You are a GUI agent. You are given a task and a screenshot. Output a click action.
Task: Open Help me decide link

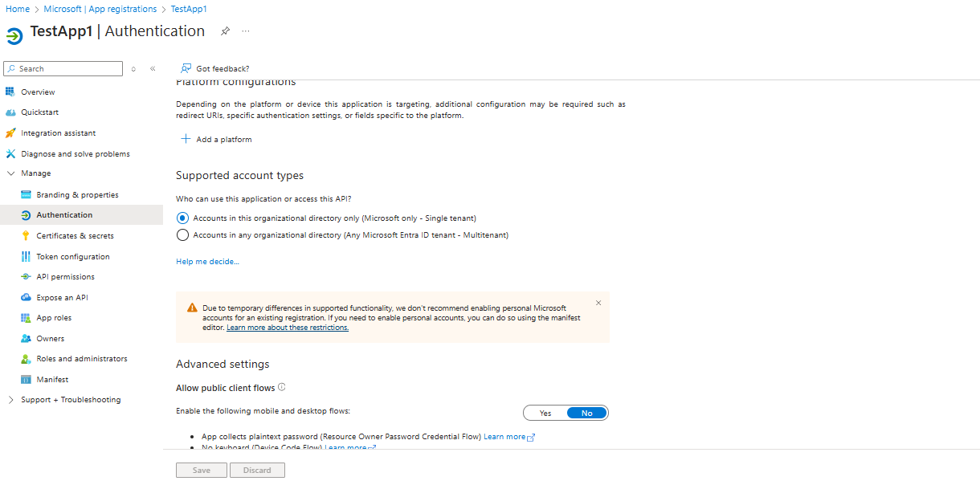click(x=207, y=261)
